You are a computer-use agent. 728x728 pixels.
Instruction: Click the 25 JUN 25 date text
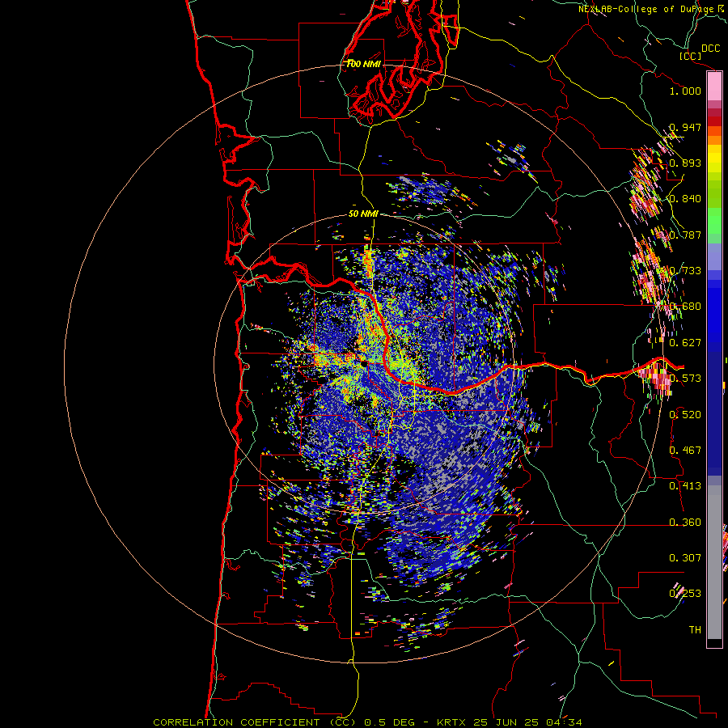(x=506, y=722)
